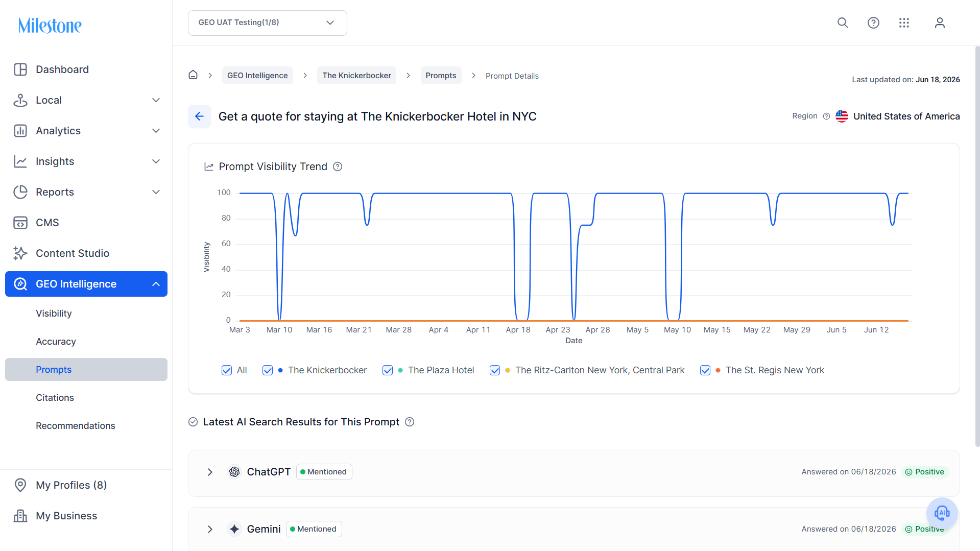Expand the Gemini result row
Viewport: 980px width, 551px height.
(210, 529)
